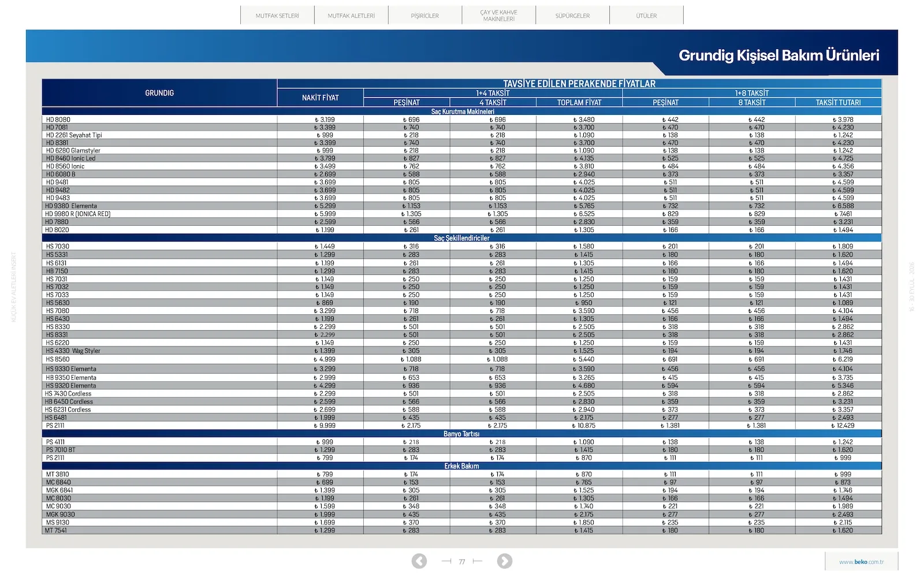
Task: Click the HD 6280 Glamstyler product name
Action: pos(73,151)
